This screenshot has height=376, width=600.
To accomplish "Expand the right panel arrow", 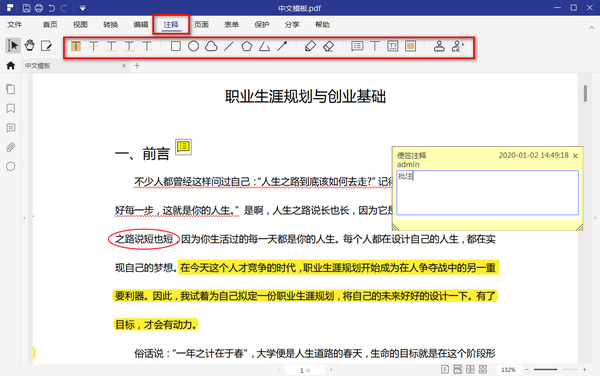I will click(595, 218).
